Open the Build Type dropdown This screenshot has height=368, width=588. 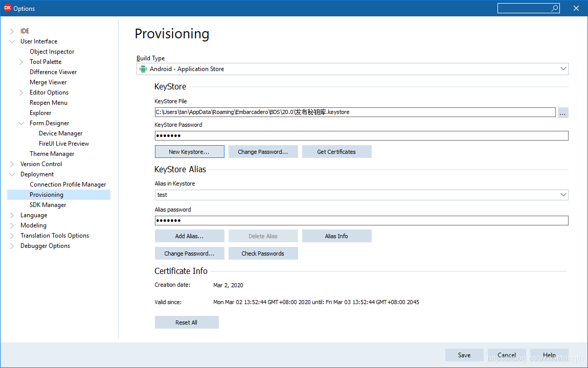563,69
